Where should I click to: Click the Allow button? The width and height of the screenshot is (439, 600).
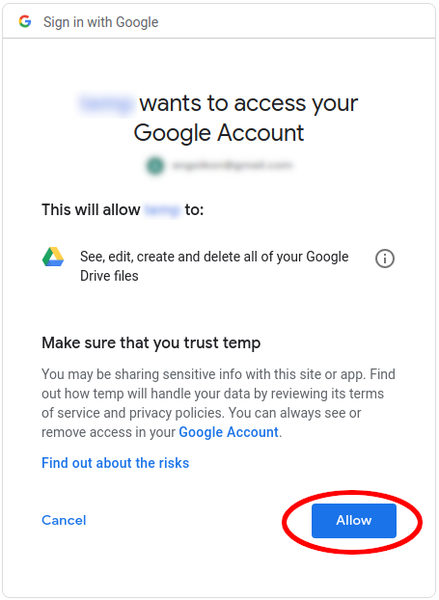[x=354, y=520]
